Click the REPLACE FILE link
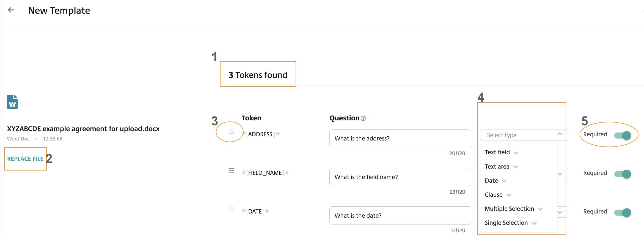Screen dimensions: 644x238 tap(25, 159)
